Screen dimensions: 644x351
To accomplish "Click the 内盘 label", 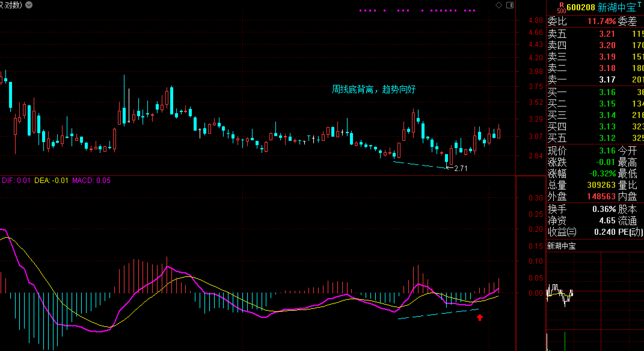I will tap(627, 197).
